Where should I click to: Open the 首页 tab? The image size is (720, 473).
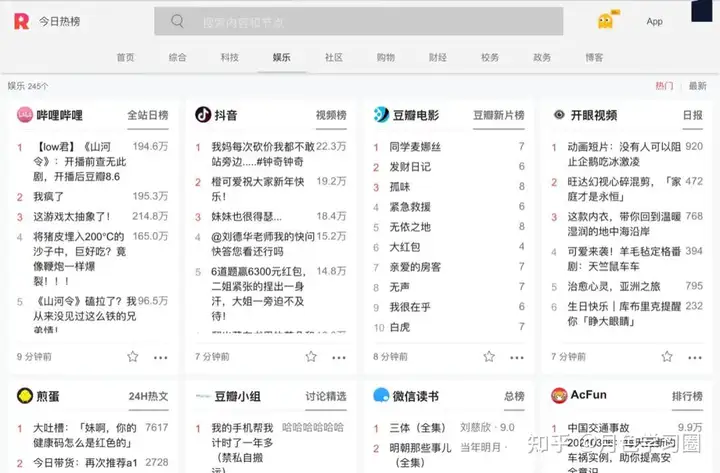(125, 57)
